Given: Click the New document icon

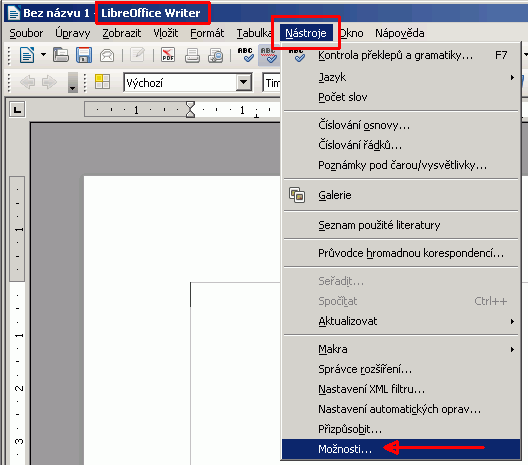Looking at the screenshot, I should pos(27,55).
